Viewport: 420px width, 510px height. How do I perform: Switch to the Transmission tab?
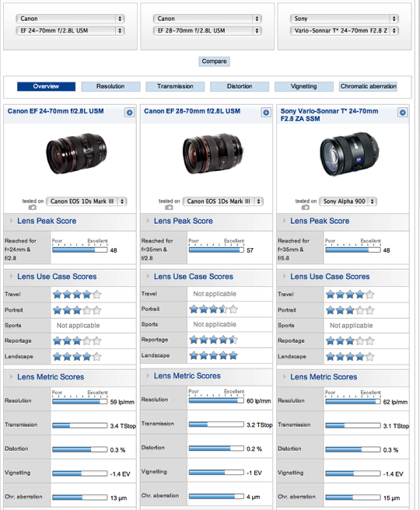(x=175, y=86)
